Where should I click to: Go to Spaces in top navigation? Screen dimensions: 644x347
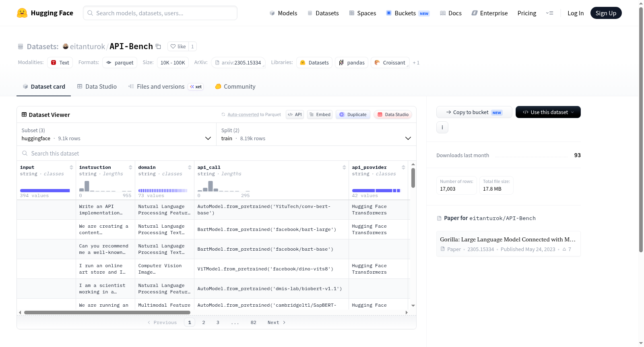point(362,13)
